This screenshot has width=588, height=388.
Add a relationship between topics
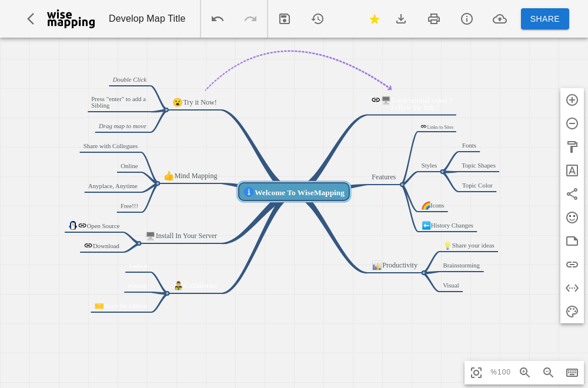point(572,194)
